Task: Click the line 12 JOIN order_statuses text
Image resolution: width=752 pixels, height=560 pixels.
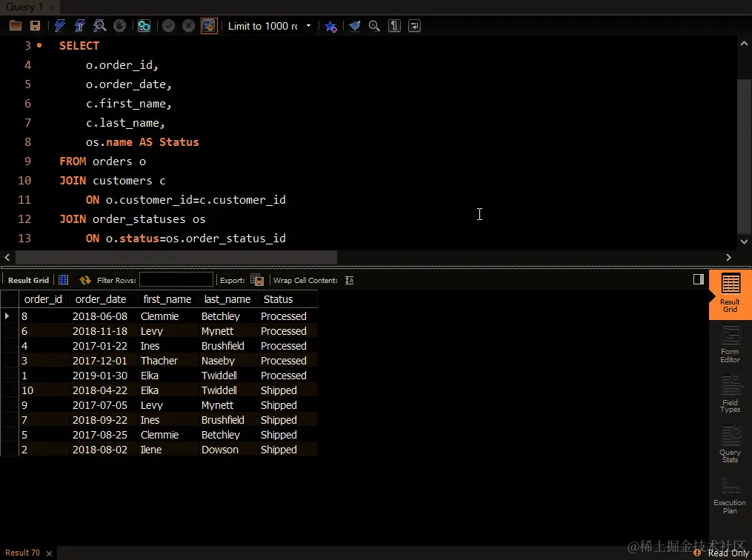Action: (133, 219)
